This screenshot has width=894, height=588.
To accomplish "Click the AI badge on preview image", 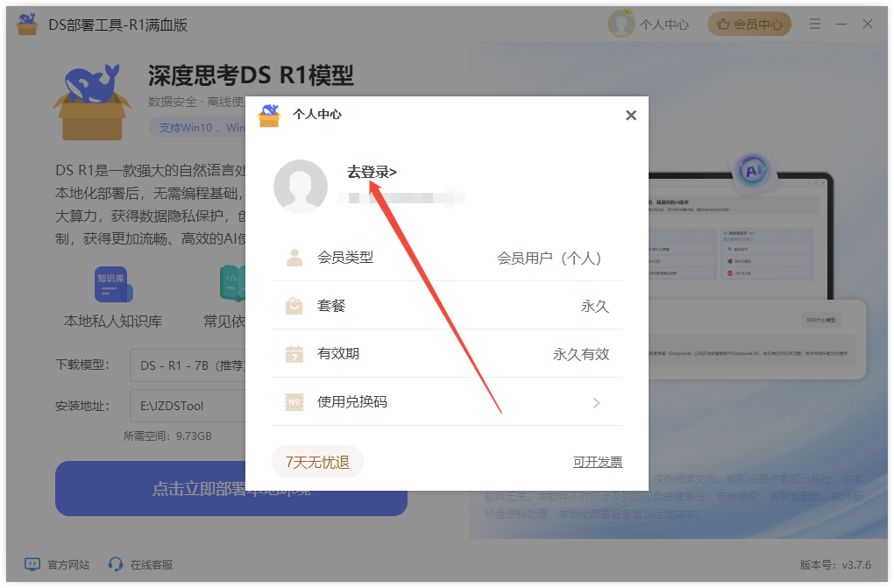I will point(753,171).
